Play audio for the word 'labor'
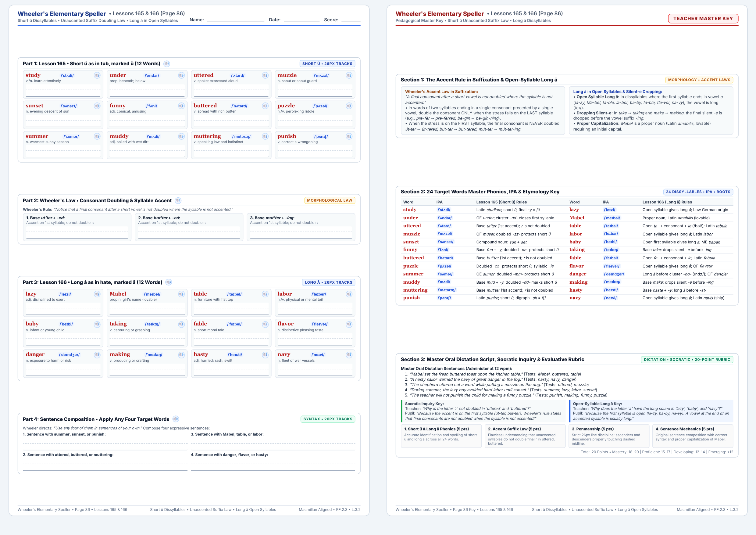Image resolution: width=756 pixels, height=535 pixels. click(349, 294)
